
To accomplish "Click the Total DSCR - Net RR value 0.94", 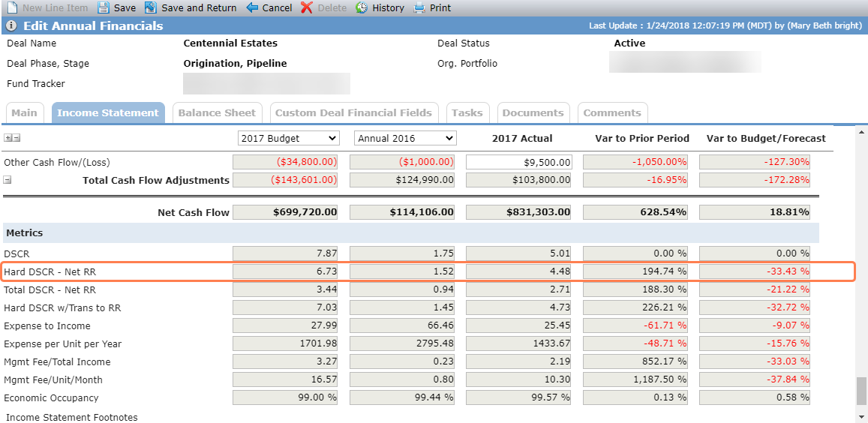I will [402, 289].
